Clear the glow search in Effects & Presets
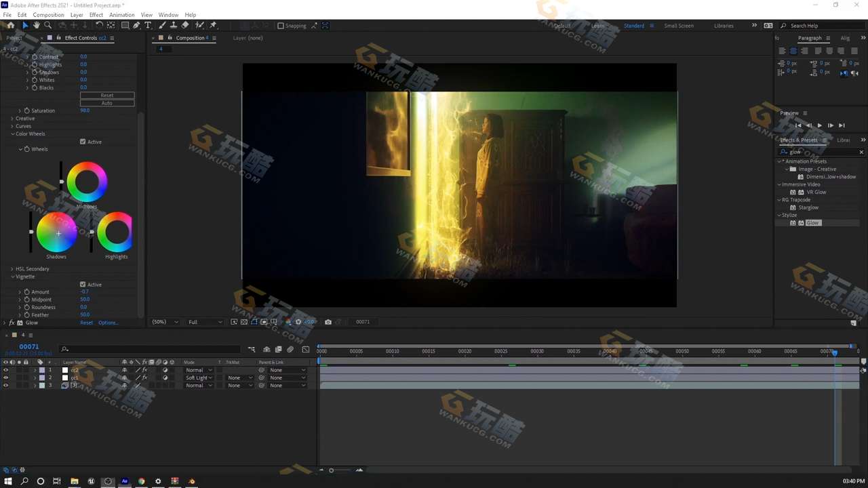This screenshot has width=868, height=488. pyautogui.click(x=861, y=152)
